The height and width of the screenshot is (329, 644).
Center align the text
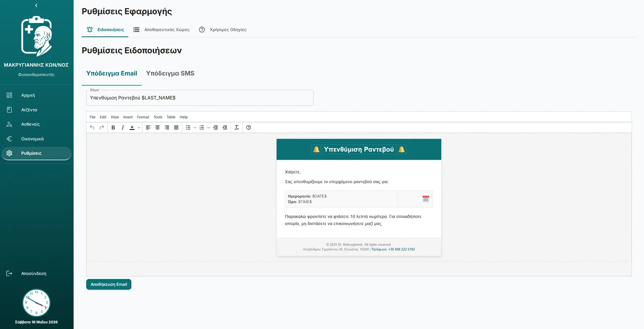(x=157, y=128)
